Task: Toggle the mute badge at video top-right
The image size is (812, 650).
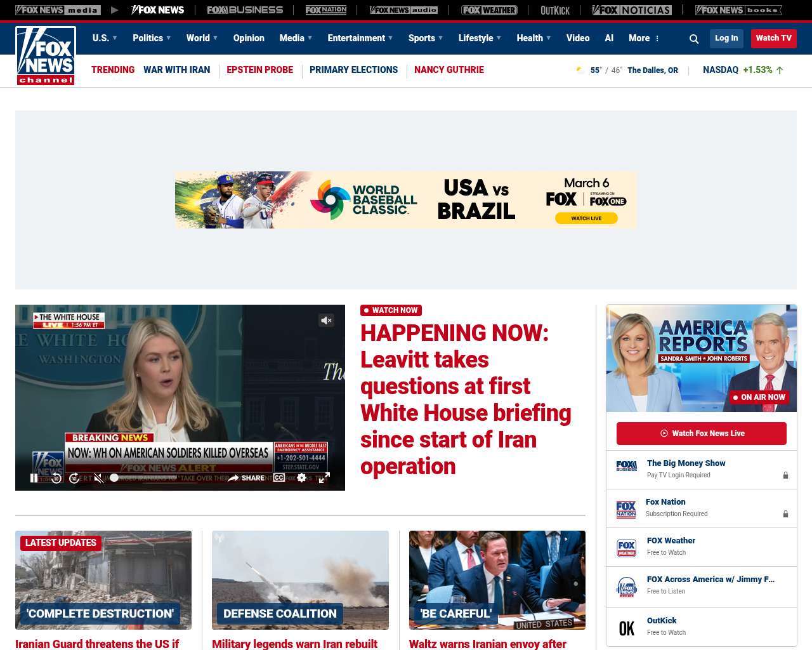Action: click(326, 321)
